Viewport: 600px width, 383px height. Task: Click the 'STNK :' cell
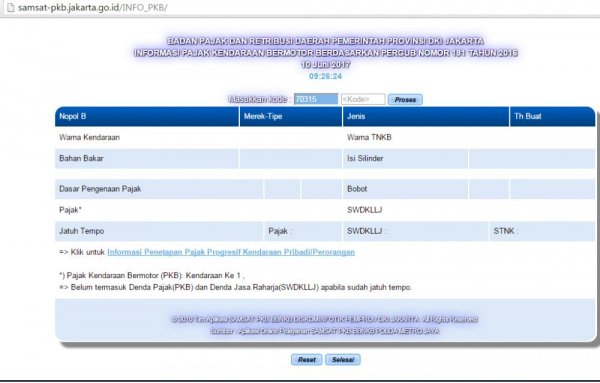[x=542, y=231]
